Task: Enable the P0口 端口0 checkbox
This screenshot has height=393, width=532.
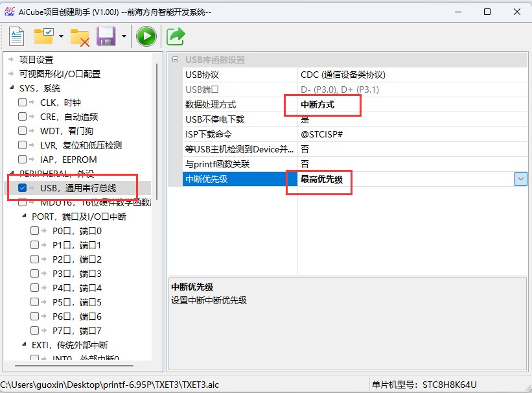Action: pyautogui.click(x=34, y=231)
